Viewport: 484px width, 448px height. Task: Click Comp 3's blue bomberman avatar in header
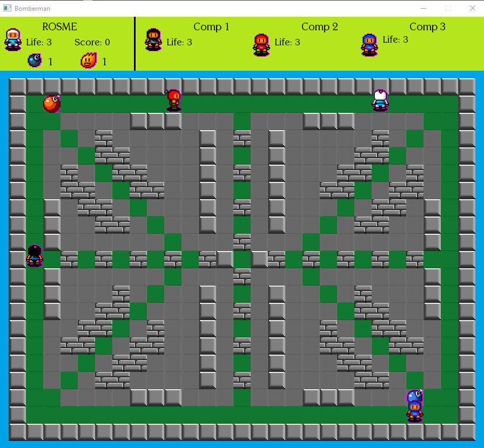pos(369,45)
